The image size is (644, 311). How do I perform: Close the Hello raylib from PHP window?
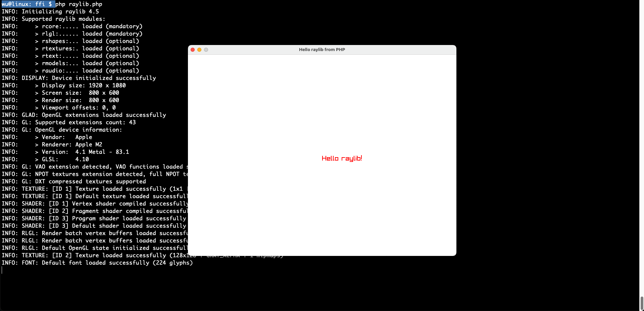click(x=193, y=49)
